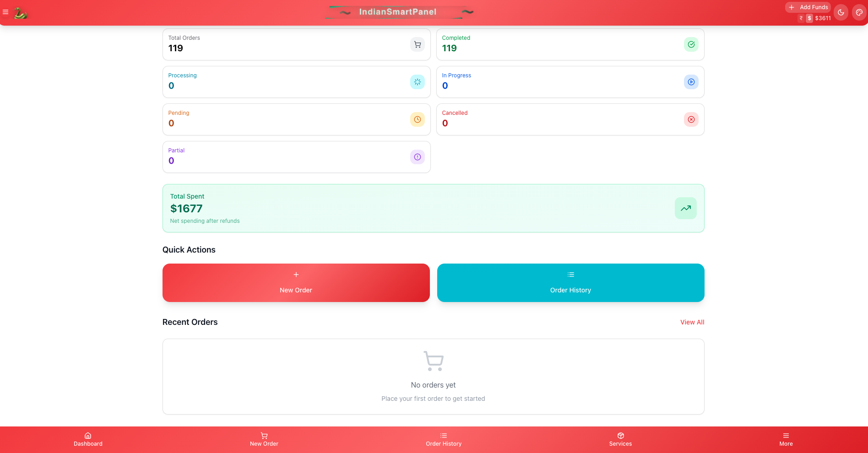Click the Total Spent trend icon

685,208
